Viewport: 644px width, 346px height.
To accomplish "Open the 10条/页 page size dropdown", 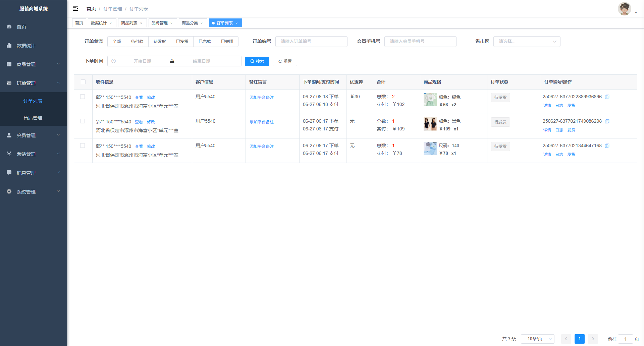I will (x=537, y=339).
